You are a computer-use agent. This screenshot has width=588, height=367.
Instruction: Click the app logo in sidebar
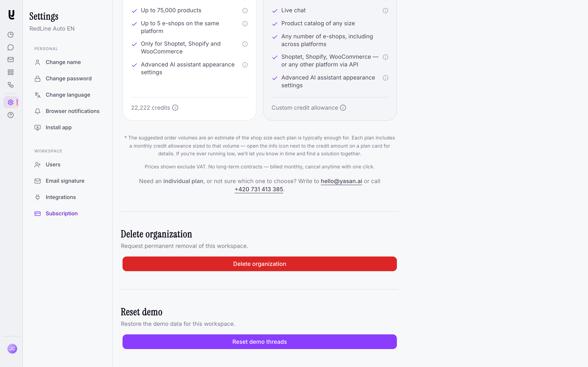coord(11,15)
